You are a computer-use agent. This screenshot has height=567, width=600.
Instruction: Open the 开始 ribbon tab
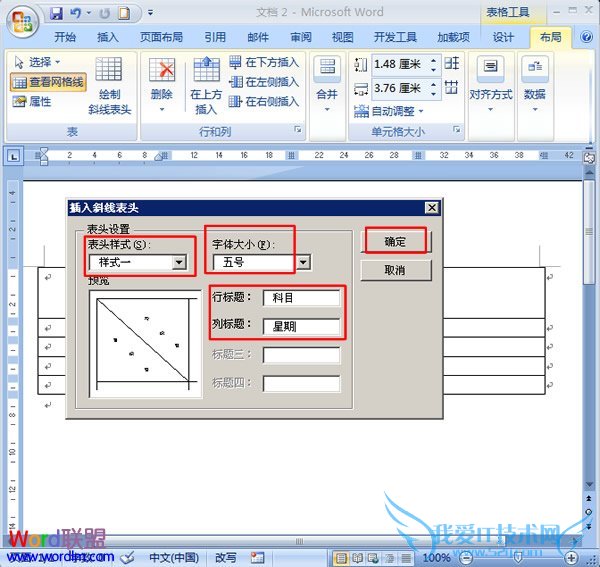tap(65, 37)
